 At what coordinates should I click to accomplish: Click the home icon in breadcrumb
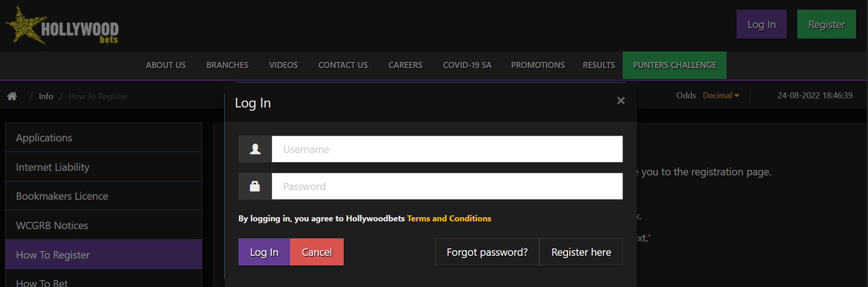(x=12, y=96)
